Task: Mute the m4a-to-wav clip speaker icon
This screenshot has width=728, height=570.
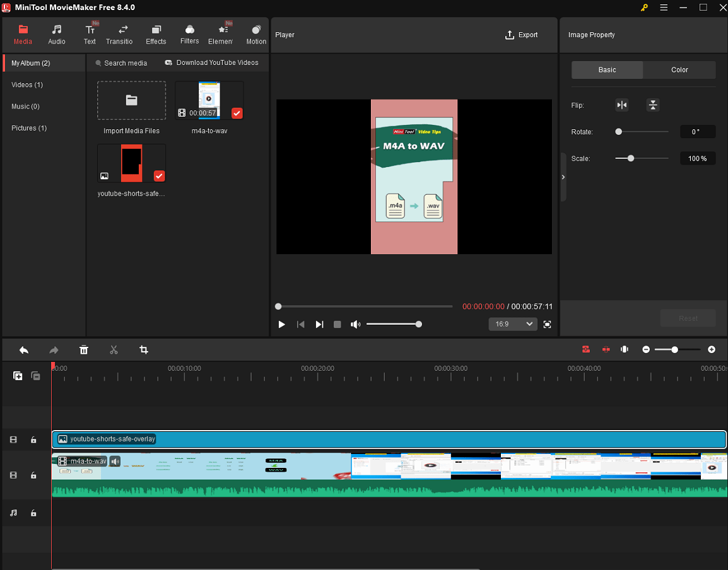Action: (x=114, y=461)
